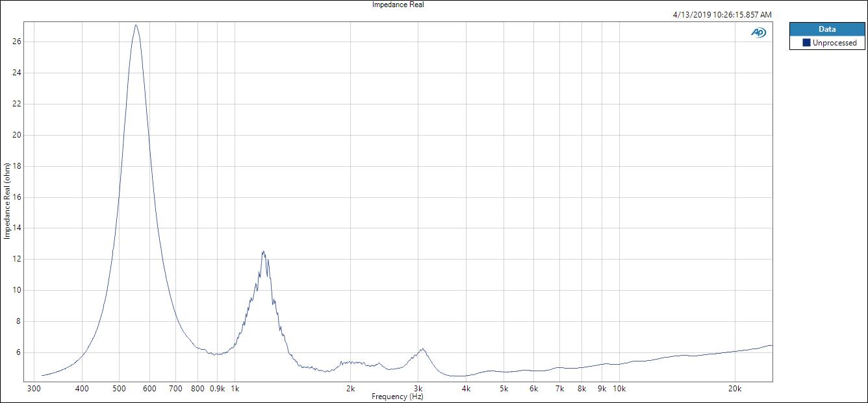Click the 7k frequency tick label
This screenshot has width=868, height=403.
(560, 389)
